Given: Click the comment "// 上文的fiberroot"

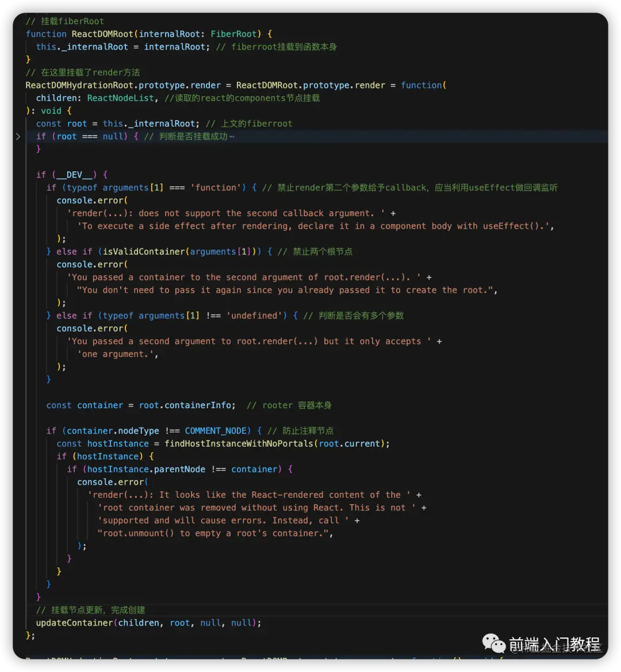Looking at the screenshot, I should [249, 124].
